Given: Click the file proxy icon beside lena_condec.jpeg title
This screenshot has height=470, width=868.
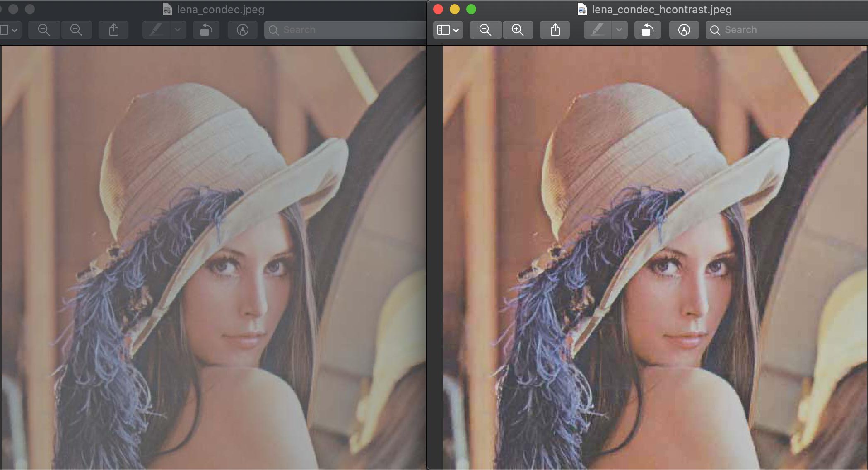Looking at the screenshot, I should pos(167,9).
